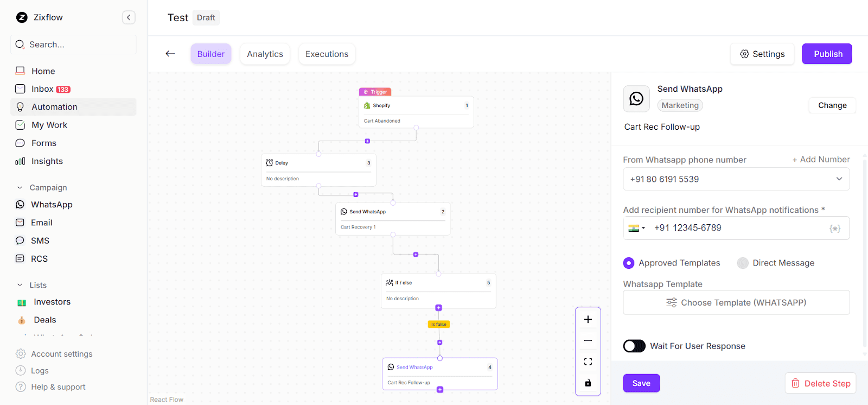Screen dimensions: 868x405
Task: Add step between trigger and Delay
Action: click(x=367, y=141)
